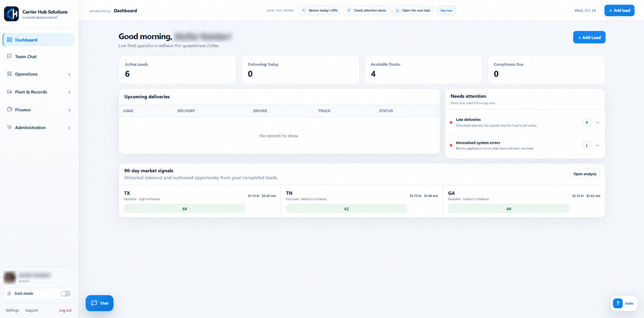Open the Active Loads KPI card
644x318 pixels.
[178, 70]
